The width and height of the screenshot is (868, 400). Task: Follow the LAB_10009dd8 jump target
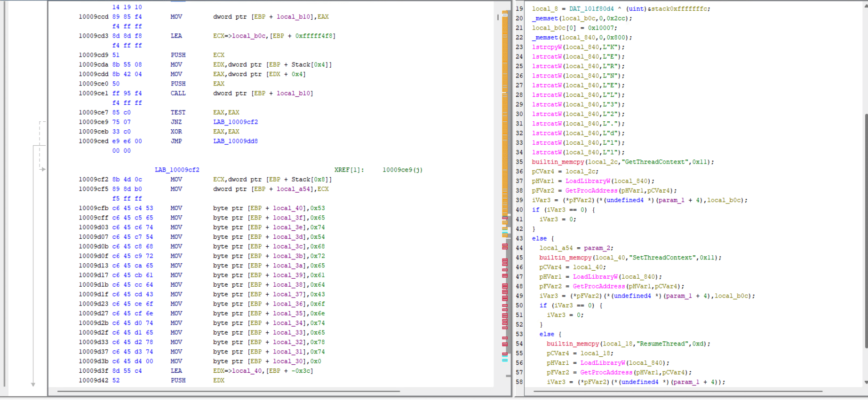235,141
